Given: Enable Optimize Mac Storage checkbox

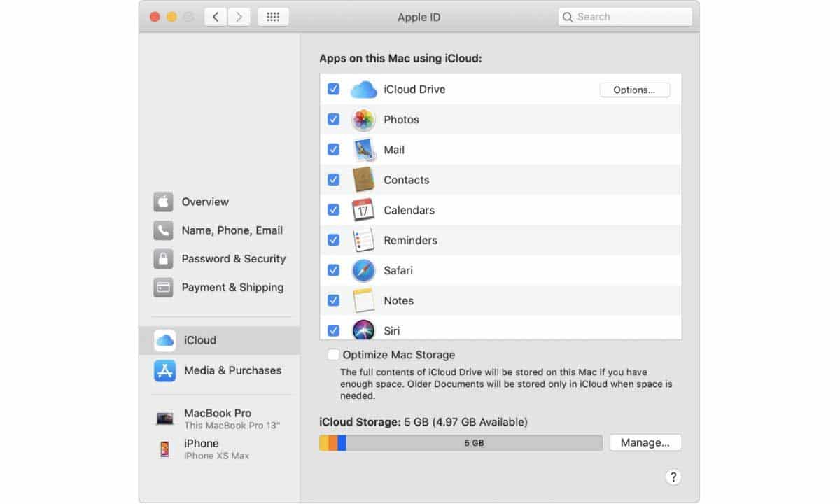Looking at the screenshot, I should click(x=334, y=355).
